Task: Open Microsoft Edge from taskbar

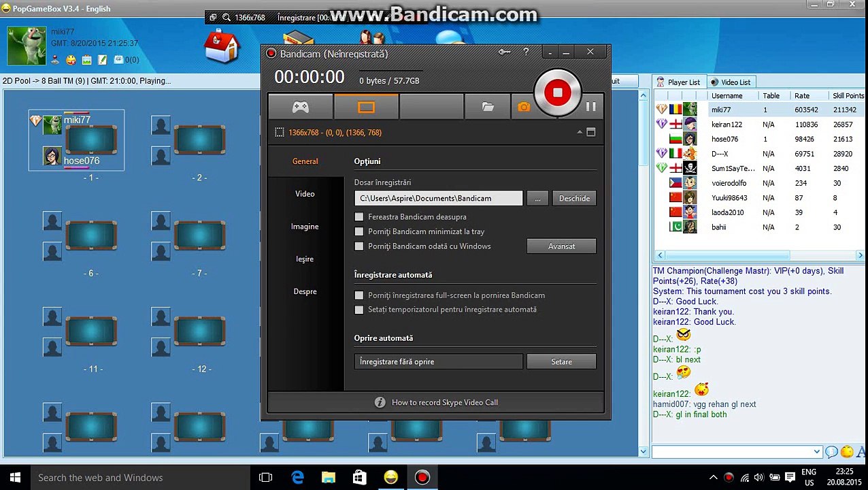Action: pyautogui.click(x=297, y=478)
